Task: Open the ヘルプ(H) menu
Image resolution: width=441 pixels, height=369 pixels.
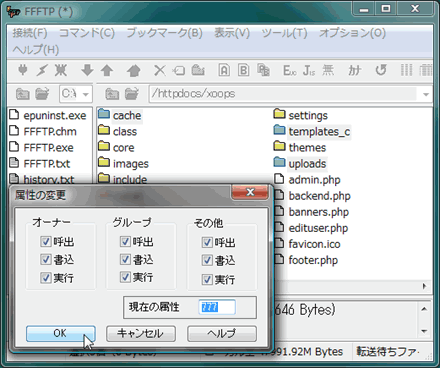Action: [x=36, y=50]
